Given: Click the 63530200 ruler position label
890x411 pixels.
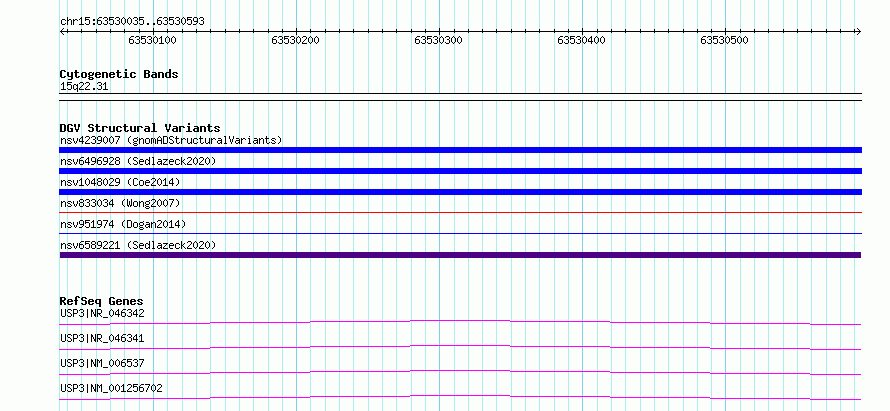Looking at the screenshot, I should (x=295, y=40).
